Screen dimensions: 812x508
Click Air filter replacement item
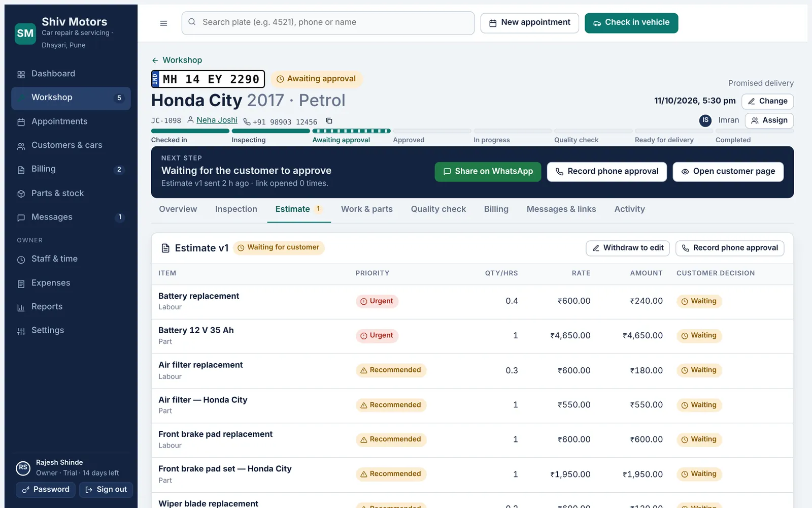click(200, 365)
